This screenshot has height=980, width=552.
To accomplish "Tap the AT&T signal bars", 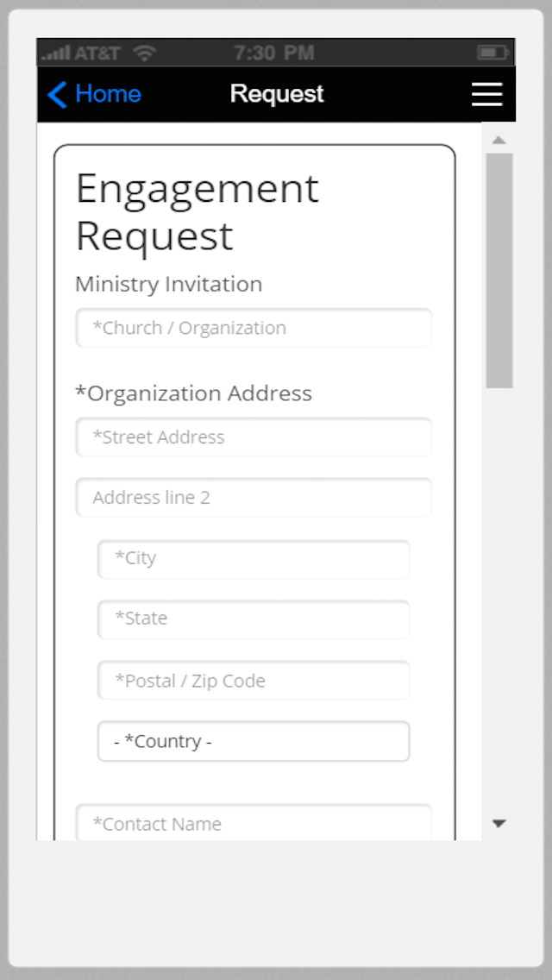I will [x=56, y=53].
